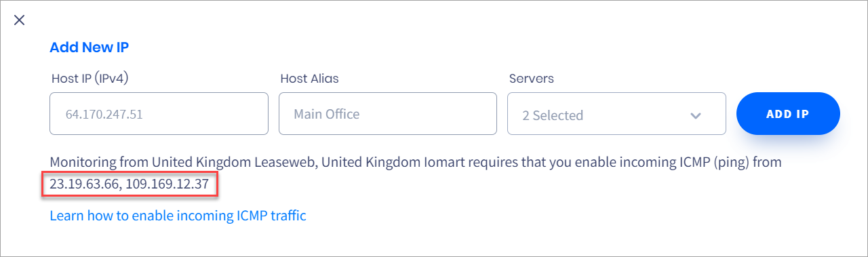Click the Add New IP heading
Image resolution: width=868 pixels, height=257 pixels.
tap(89, 47)
